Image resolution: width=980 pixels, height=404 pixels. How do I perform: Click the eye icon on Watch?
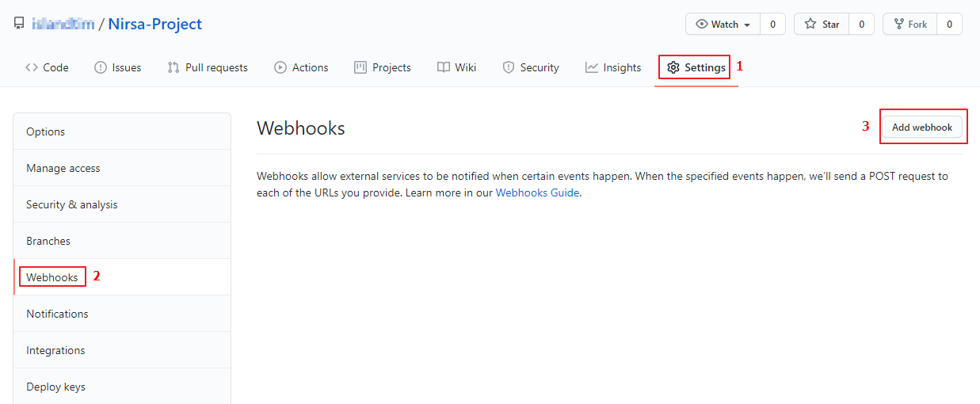click(x=702, y=24)
